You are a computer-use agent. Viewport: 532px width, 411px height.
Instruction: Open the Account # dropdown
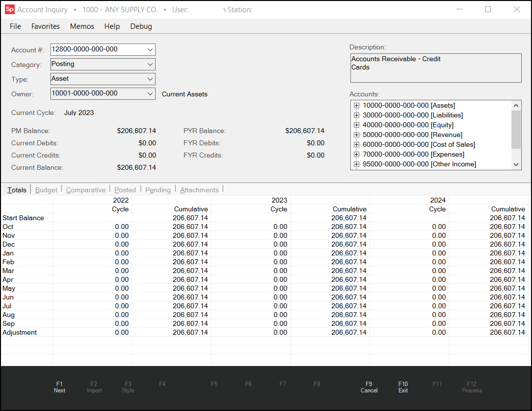[150, 49]
